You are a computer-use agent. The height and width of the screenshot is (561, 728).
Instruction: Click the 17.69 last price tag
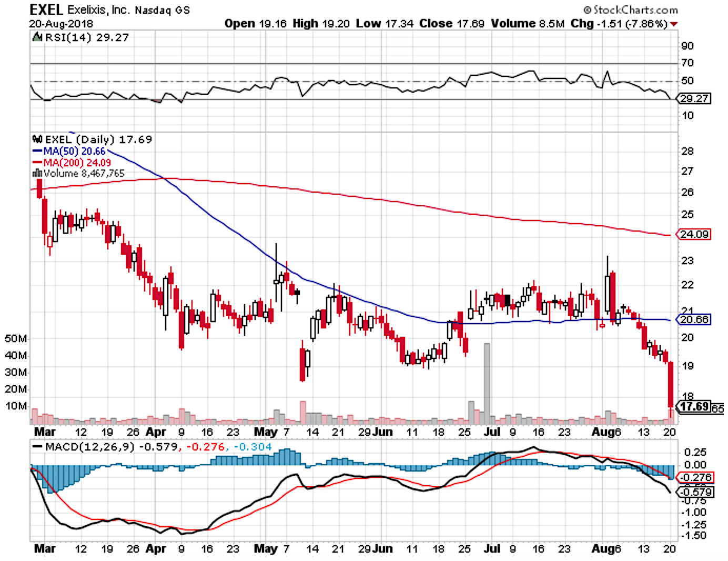(x=694, y=407)
